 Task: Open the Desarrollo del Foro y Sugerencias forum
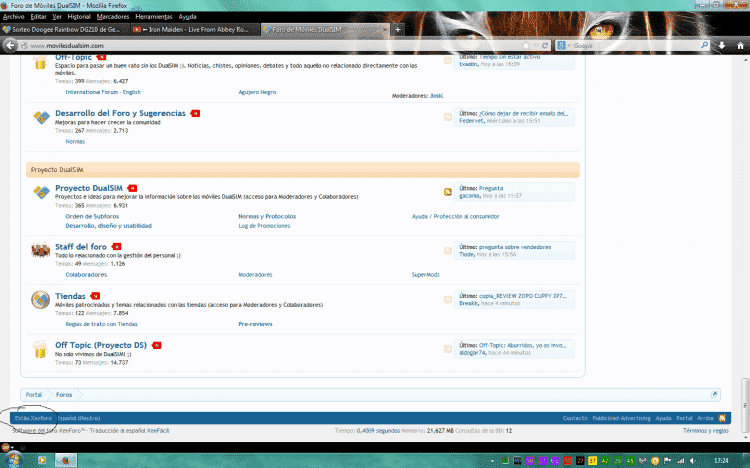coord(120,113)
